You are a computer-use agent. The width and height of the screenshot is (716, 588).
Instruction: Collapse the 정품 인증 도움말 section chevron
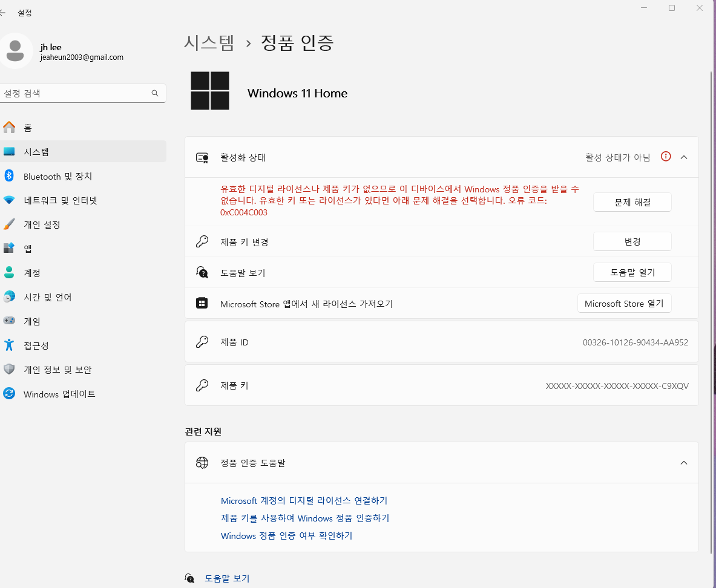684,462
